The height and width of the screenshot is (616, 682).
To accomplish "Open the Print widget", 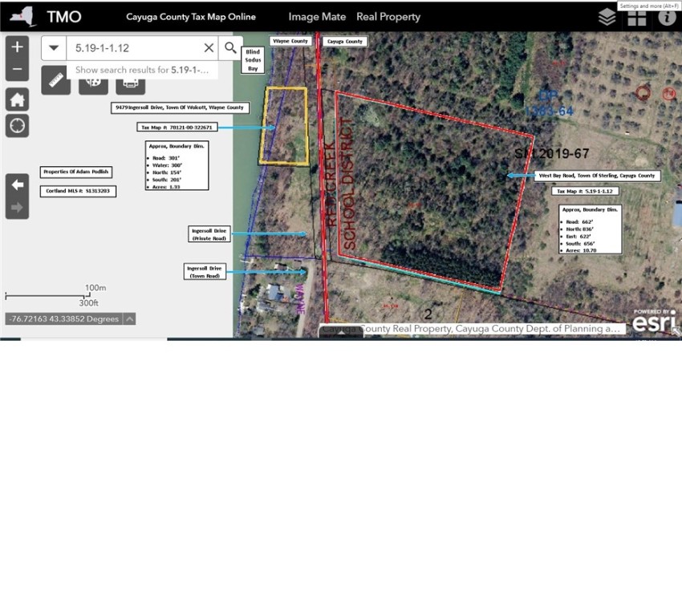I will 131,81.
